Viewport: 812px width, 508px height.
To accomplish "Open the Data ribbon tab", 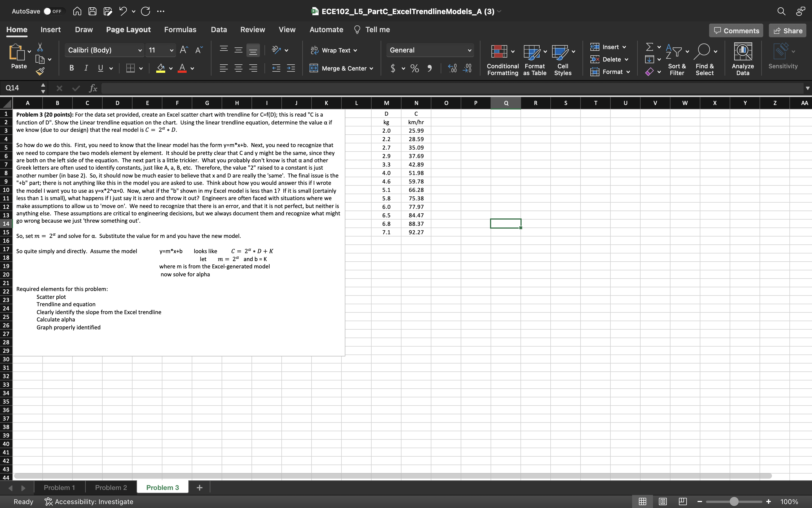I will point(219,30).
